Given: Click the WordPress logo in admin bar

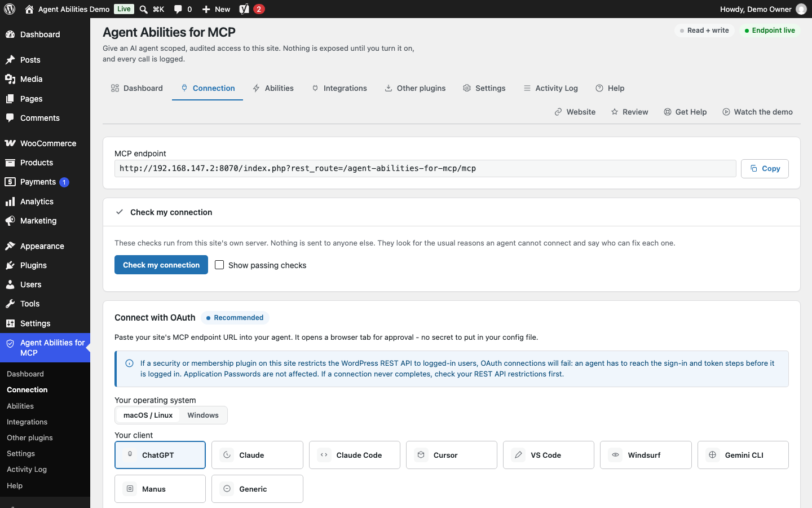Looking at the screenshot, I should coord(10,9).
